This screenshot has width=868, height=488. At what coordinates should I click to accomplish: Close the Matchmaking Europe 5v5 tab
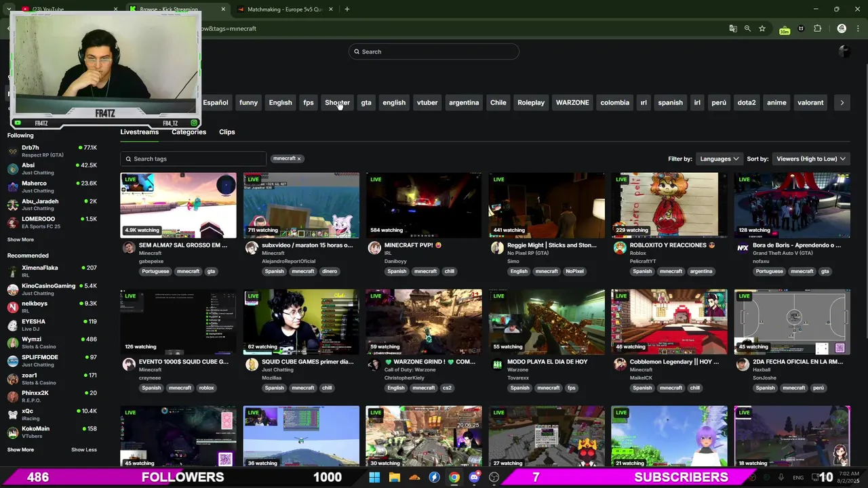[x=330, y=9]
